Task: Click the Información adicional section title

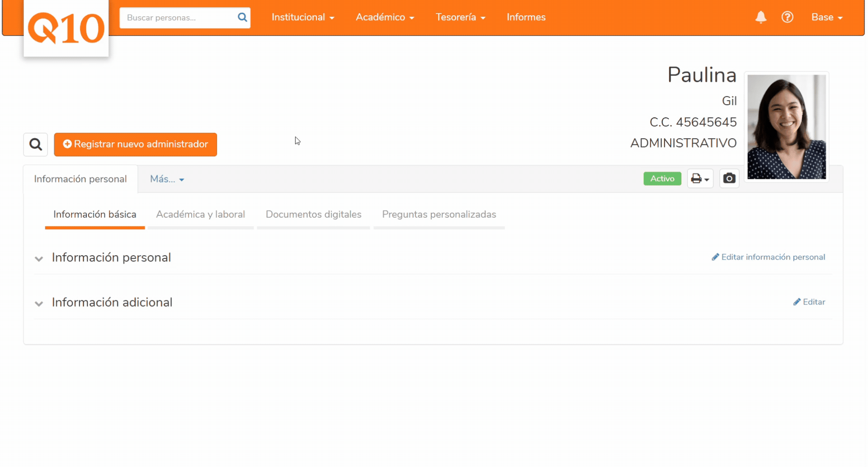Action: [x=112, y=303]
